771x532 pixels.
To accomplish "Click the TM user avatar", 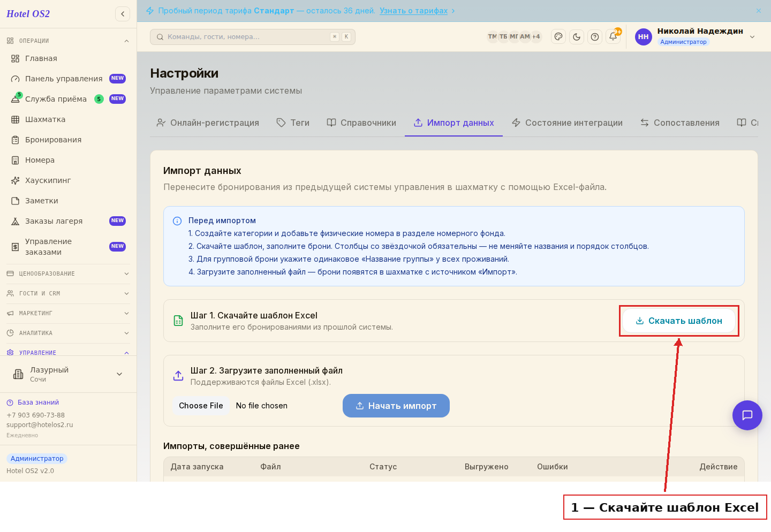I will 492,37.
